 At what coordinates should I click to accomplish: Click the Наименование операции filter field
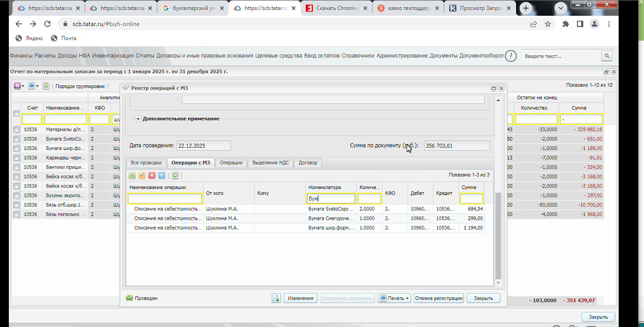pyautogui.click(x=165, y=198)
